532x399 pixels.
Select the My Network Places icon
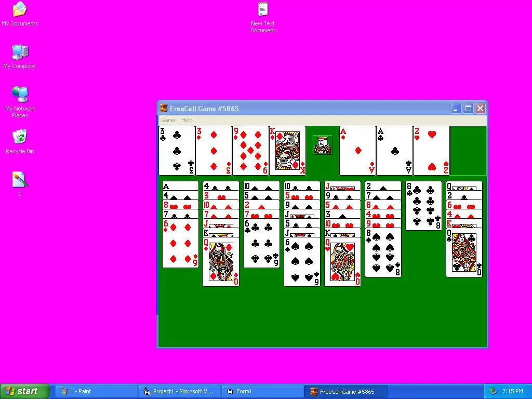click(20, 102)
